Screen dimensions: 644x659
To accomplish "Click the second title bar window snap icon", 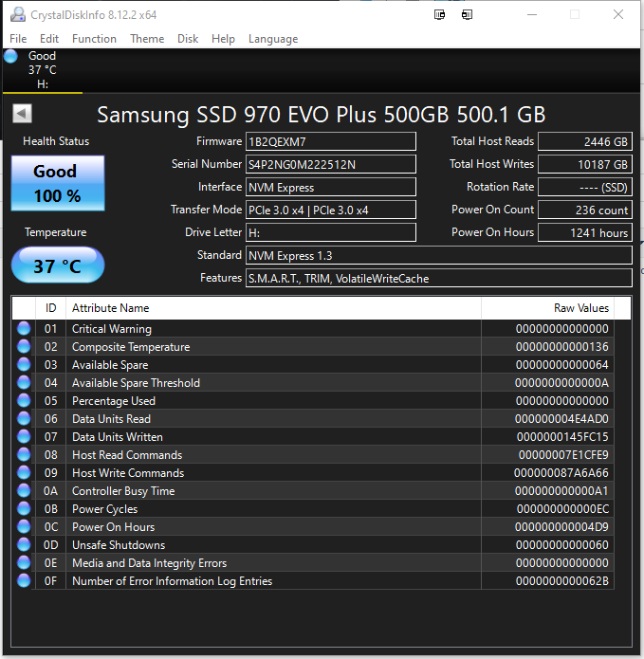I will click(467, 15).
